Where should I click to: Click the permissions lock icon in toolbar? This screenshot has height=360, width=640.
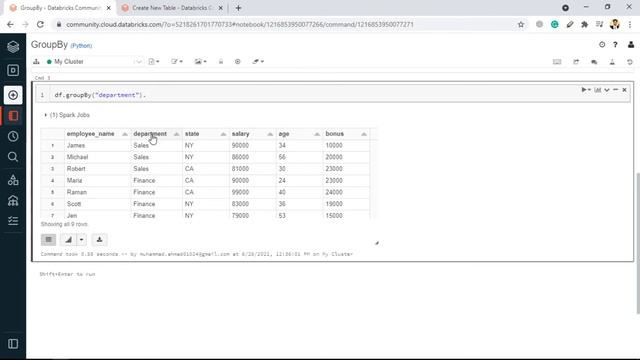pos(221,62)
